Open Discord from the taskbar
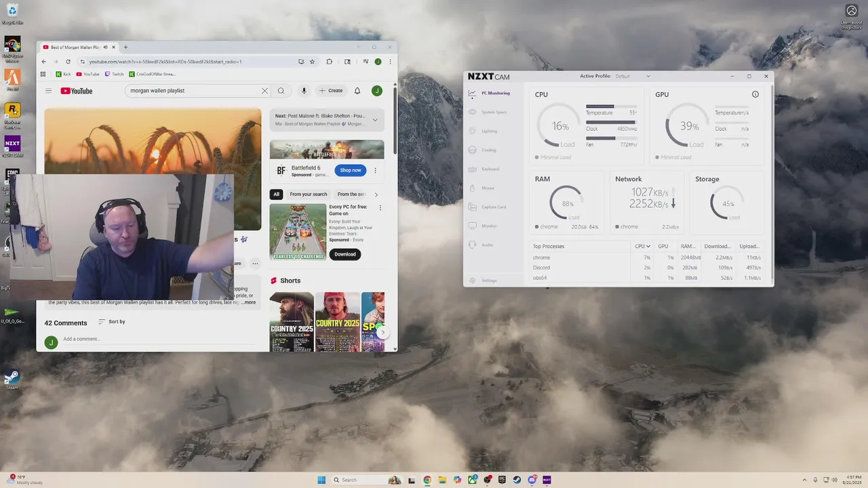The height and width of the screenshot is (488, 868). tap(532, 480)
